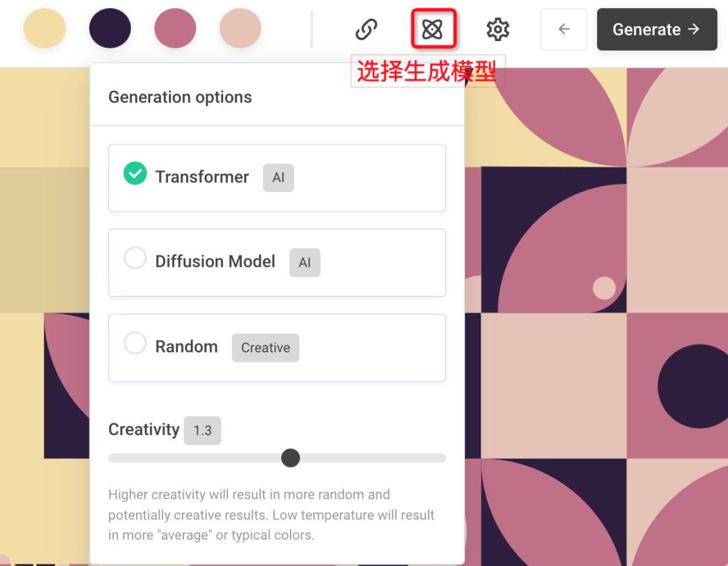
Task: Click the AI badge beside Diffusion Model
Action: 305,263
